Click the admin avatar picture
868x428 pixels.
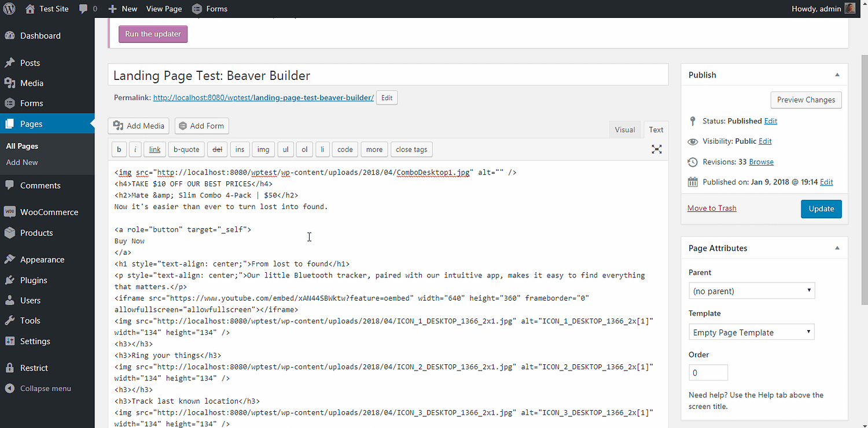point(849,9)
